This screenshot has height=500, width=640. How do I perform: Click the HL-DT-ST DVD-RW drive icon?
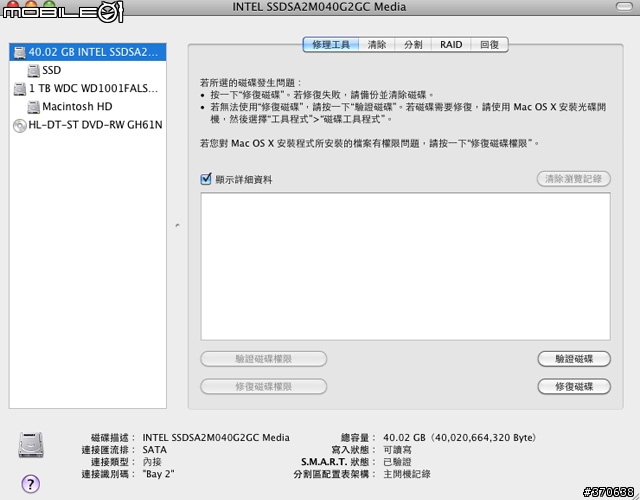coord(19,125)
